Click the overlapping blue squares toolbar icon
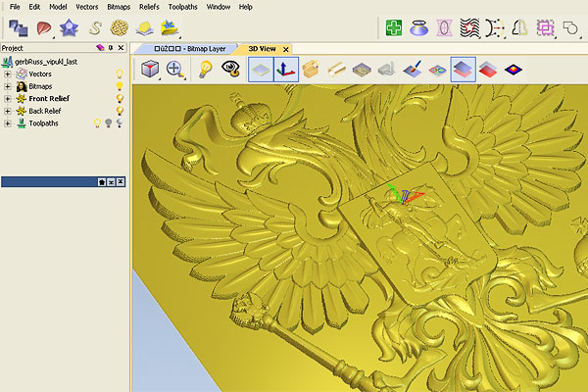The width and height of the screenshot is (588, 392). 19,28
